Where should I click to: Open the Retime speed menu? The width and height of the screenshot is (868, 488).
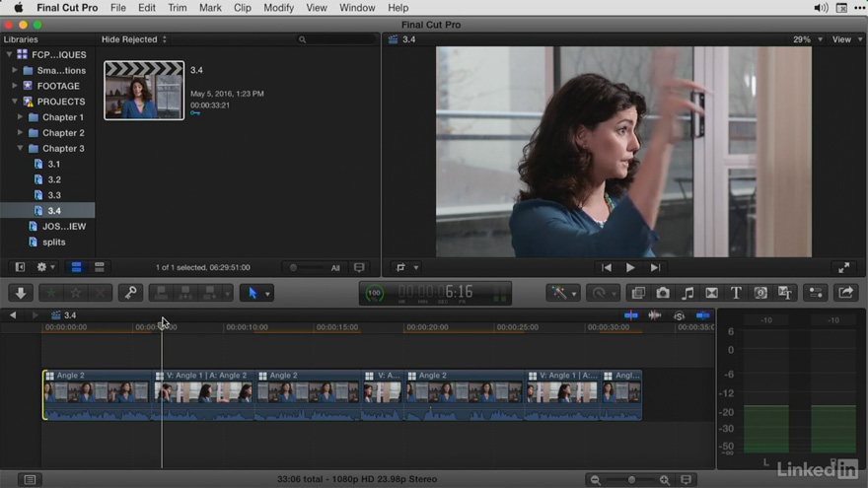coord(604,293)
